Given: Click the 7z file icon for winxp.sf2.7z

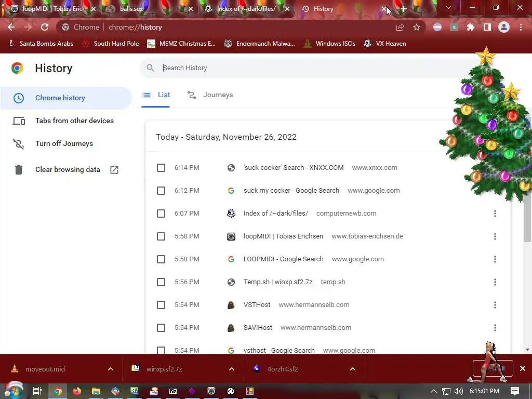Looking at the screenshot, I should tap(136, 368).
